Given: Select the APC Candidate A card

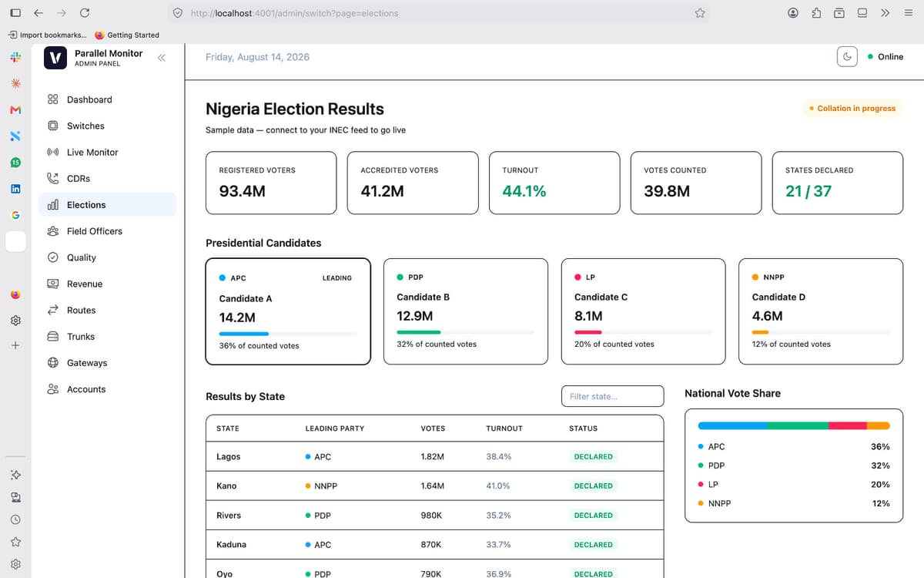Looking at the screenshot, I should tap(288, 311).
